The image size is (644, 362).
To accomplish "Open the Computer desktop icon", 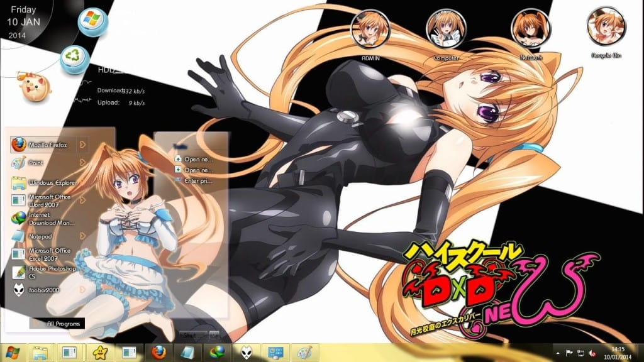I will [446, 36].
